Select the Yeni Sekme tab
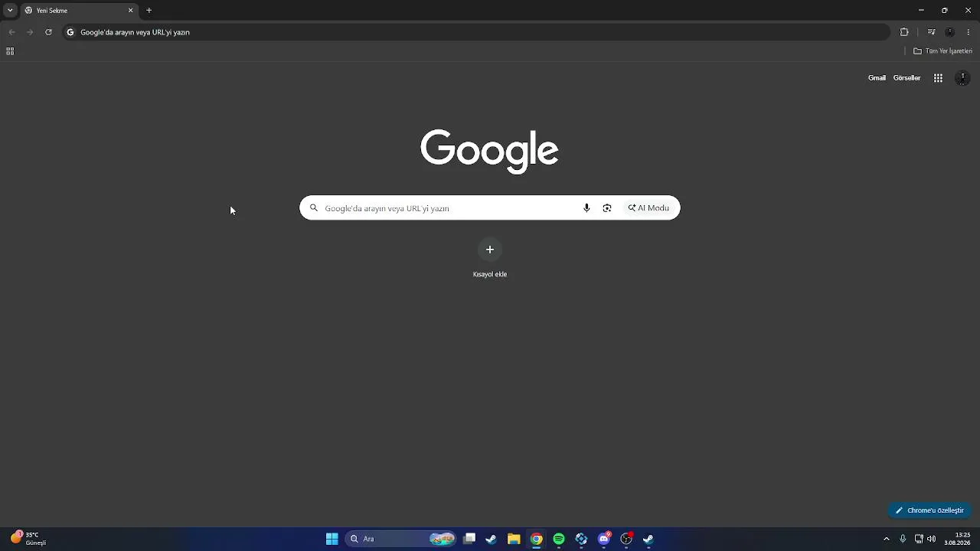Image resolution: width=980 pixels, height=551 pixels. click(79, 11)
